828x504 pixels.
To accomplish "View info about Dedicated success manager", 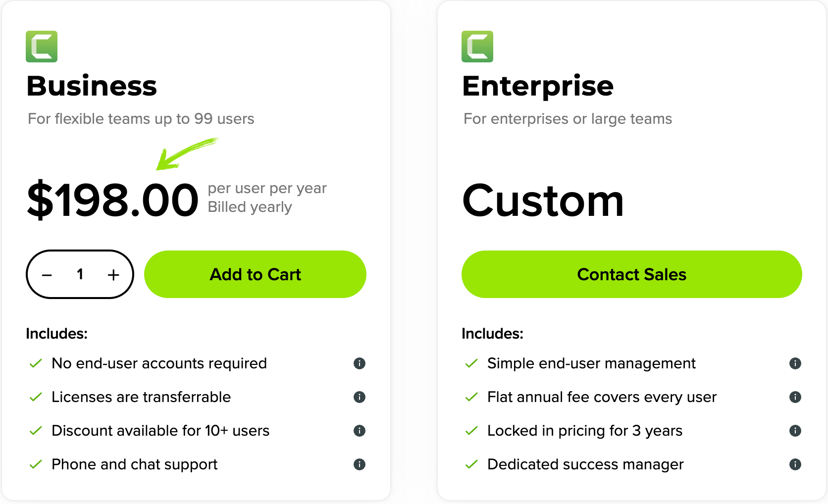I will [x=795, y=464].
